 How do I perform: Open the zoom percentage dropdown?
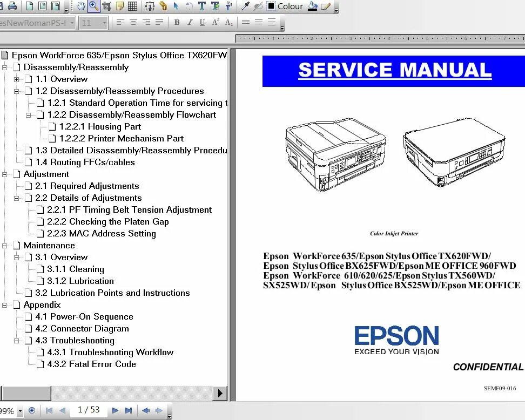coord(20,411)
